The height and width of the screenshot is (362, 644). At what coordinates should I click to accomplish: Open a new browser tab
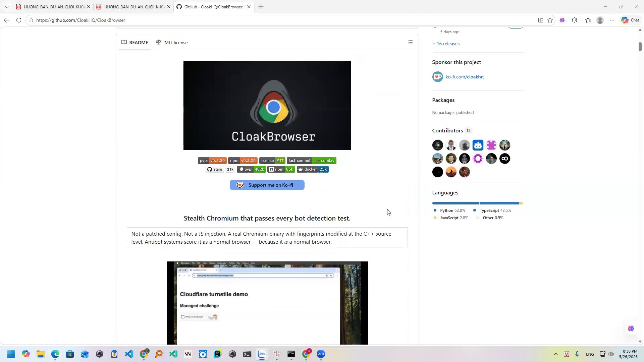(x=261, y=7)
